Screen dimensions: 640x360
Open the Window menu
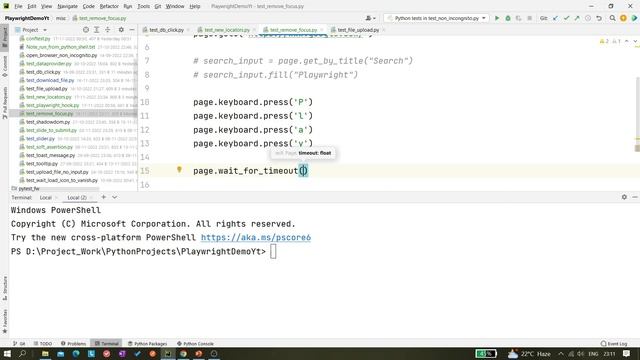tap(175, 6)
